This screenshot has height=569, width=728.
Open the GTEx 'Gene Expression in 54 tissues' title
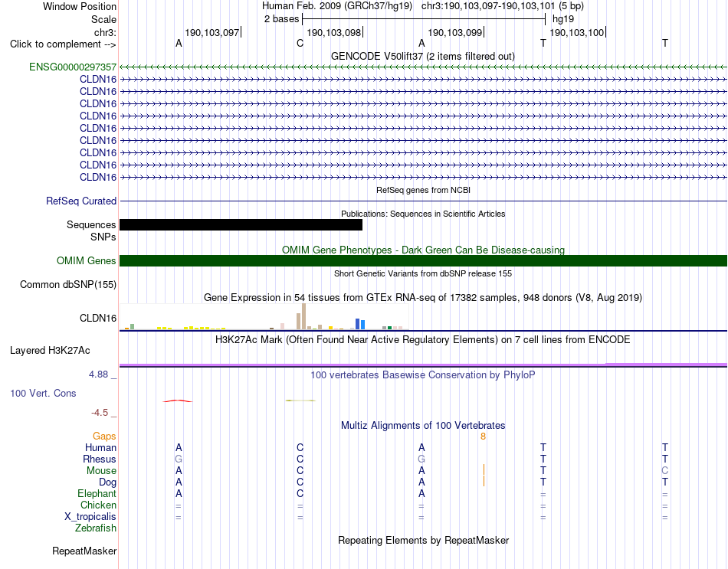[423, 297]
